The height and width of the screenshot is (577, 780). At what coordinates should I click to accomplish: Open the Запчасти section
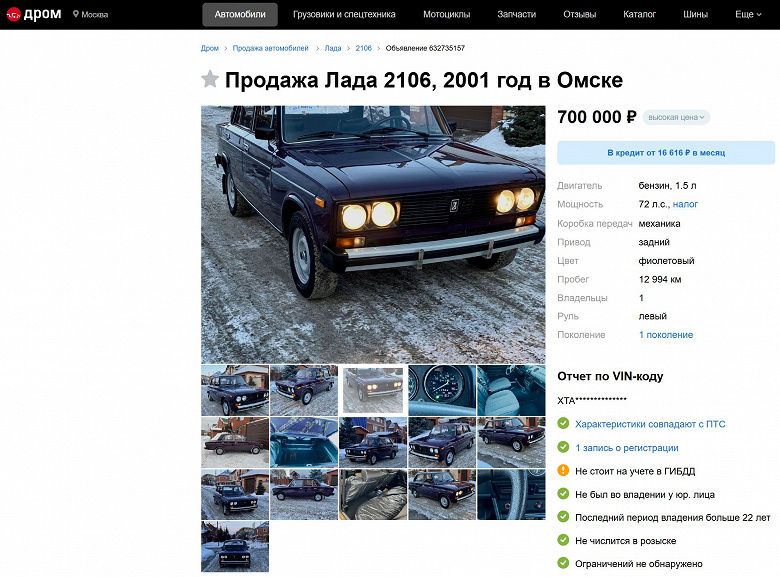point(516,14)
